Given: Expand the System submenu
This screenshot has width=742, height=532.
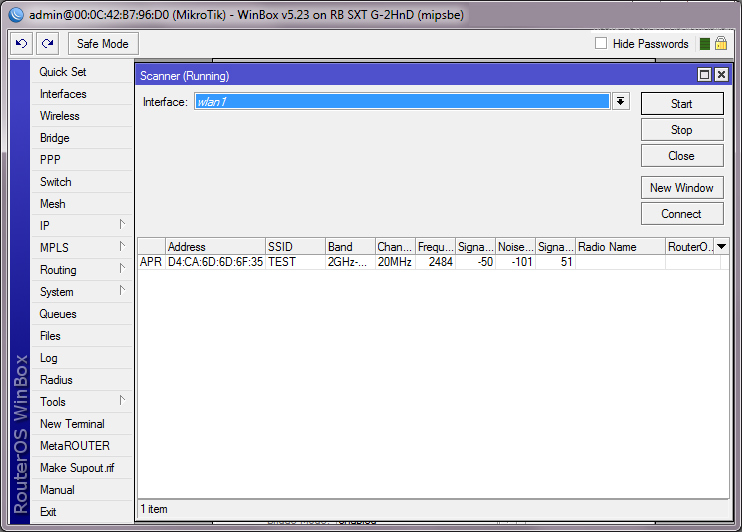Looking at the screenshot, I should click(x=81, y=292).
